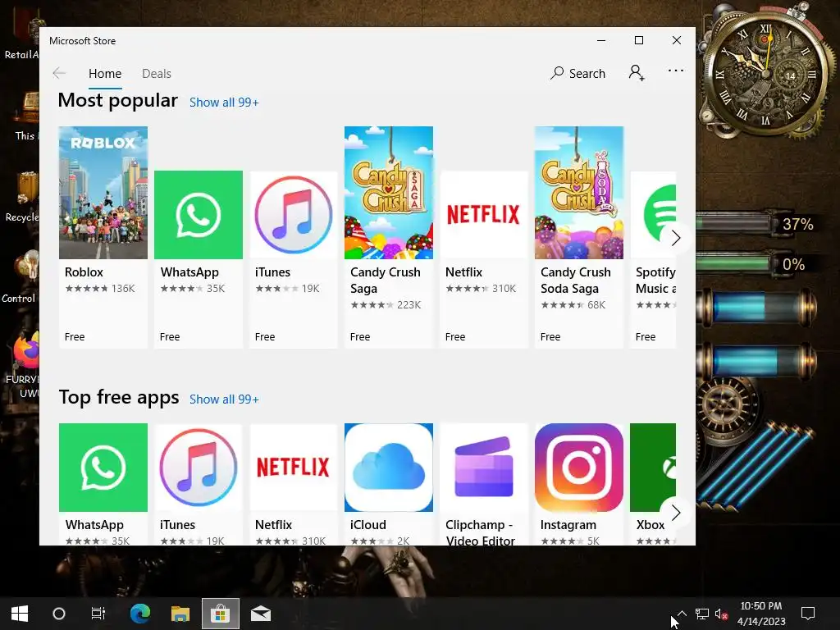Click the Candy Crush Saga 223K rating
This screenshot has width=840, height=630.
386,305
